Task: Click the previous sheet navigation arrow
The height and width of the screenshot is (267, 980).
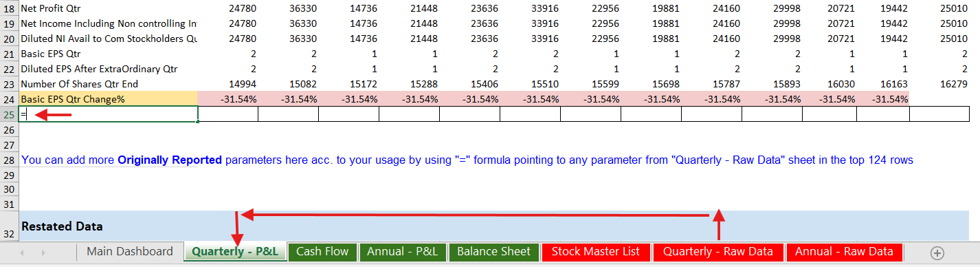Action: [x=23, y=253]
